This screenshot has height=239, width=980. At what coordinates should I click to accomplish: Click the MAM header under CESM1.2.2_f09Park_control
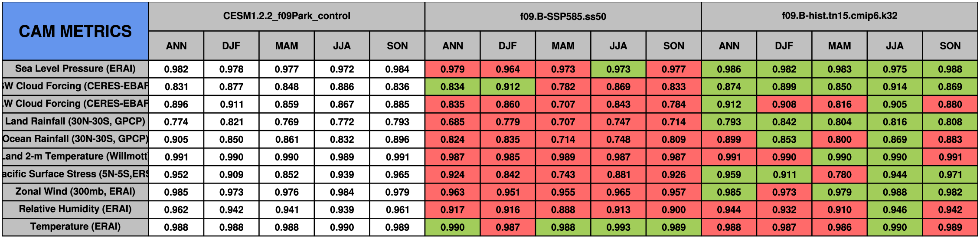click(x=287, y=46)
